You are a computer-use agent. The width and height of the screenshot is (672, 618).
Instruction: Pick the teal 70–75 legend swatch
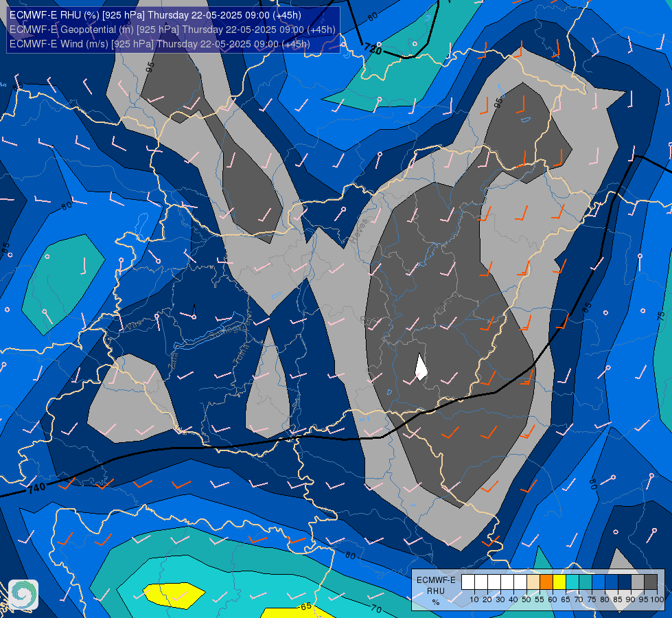tap(586, 582)
